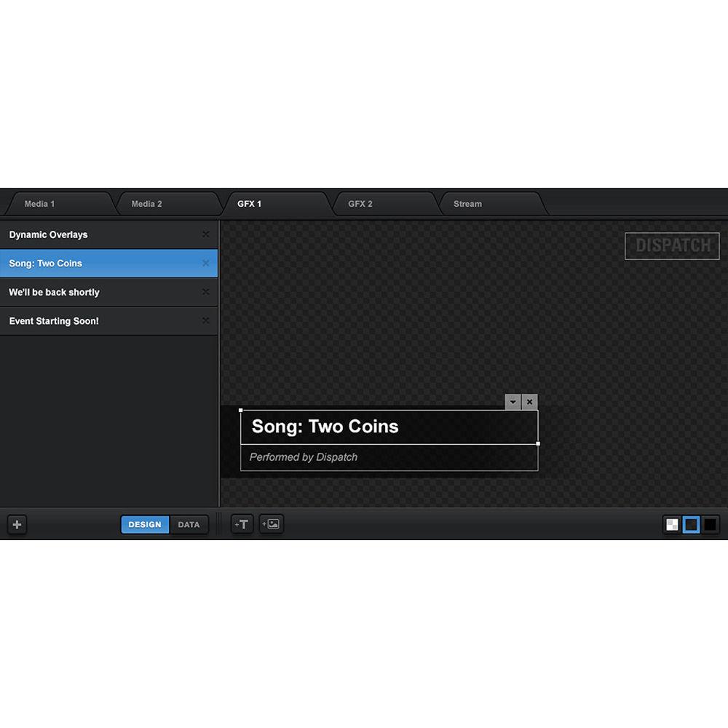This screenshot has width=728, height=728.
Task: Open the Stream tab
Action: 467,203
